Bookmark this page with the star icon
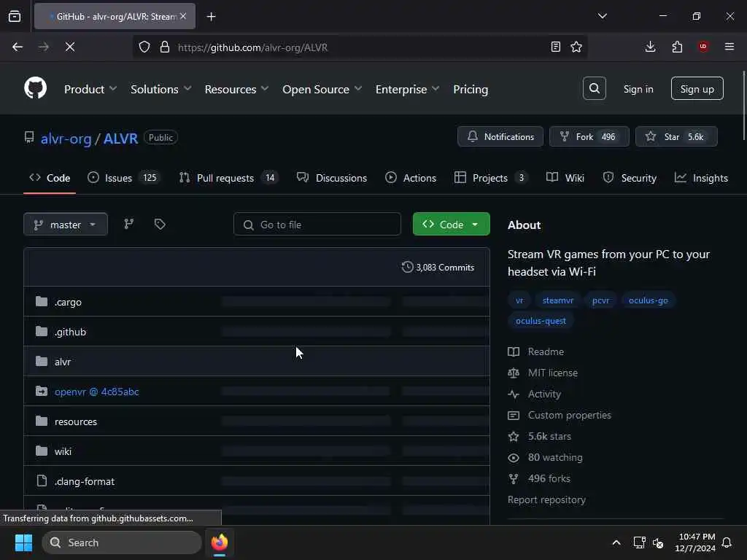The height and width of the screenshot is (560, 747). pos(576,47)
